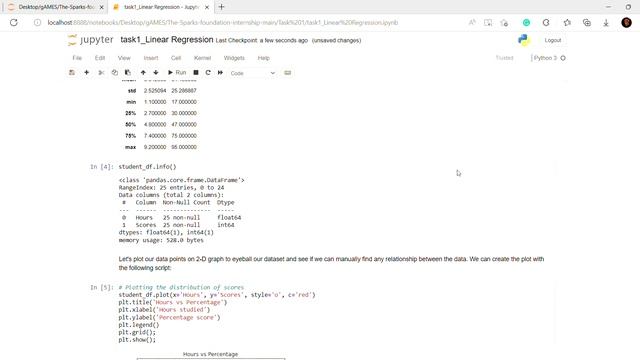
Task: Open the cell type Code dropdown
Action: tap(252, 73)
